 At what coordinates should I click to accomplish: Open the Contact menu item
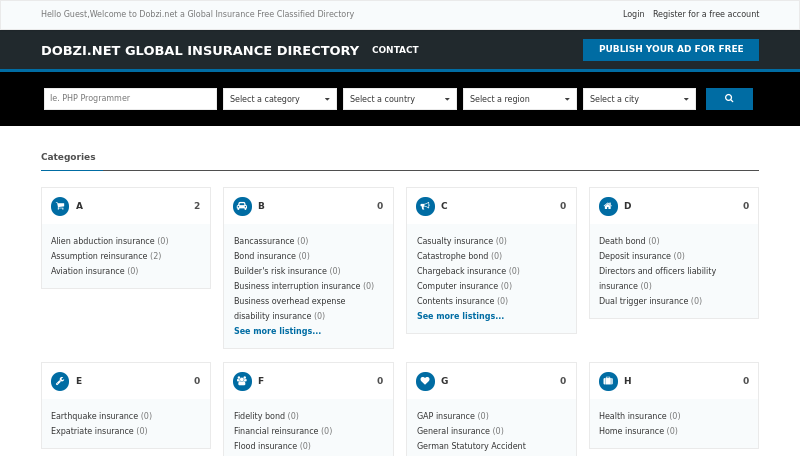click(x=395, y=50)
